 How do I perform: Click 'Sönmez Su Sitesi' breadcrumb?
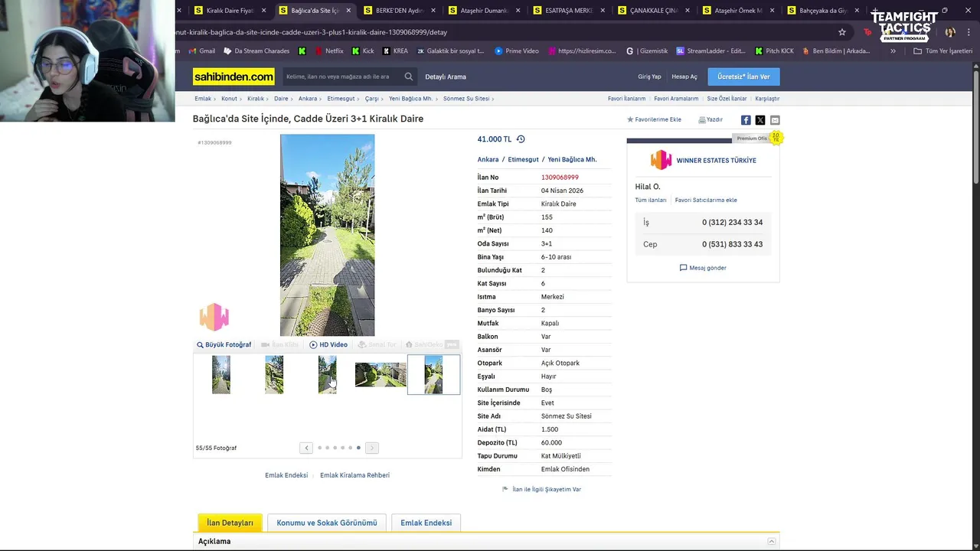[466, 99]
